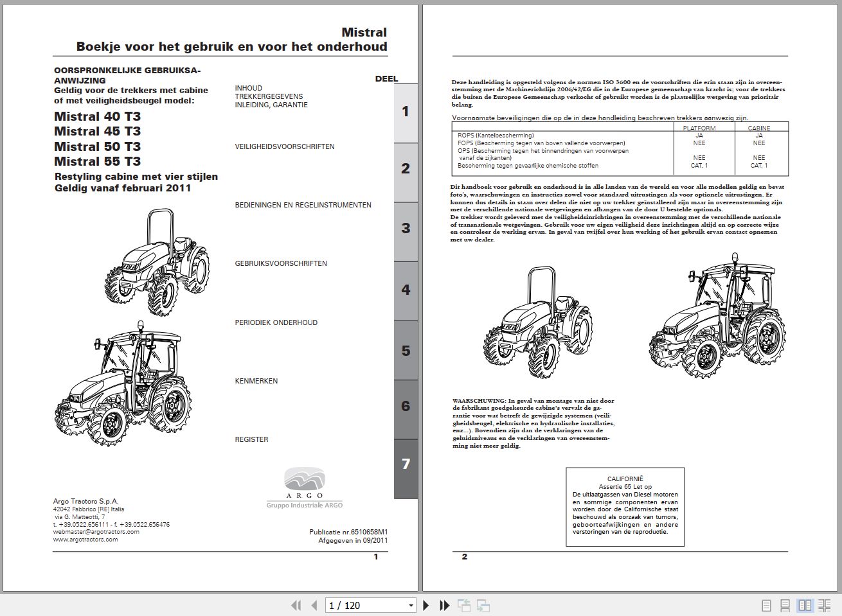
Task: Click the cabin tractor drawing on page 2
Action: 717,315
